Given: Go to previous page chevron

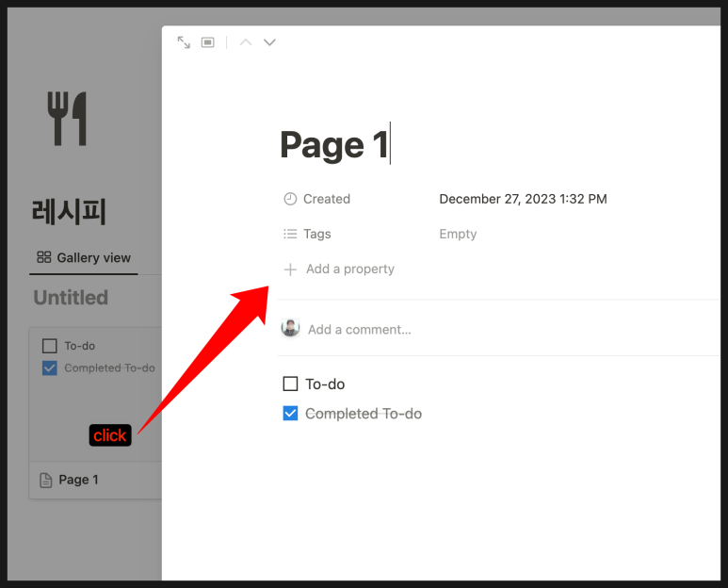Looking at the screenshot, I should (x=246, y=42).
